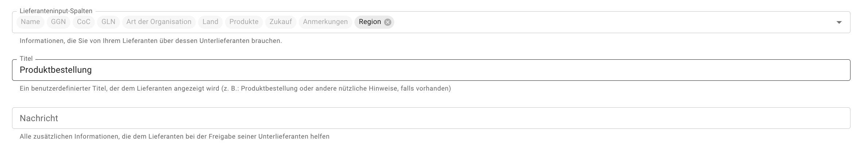Focus the Titel input with Produktbestellung
Screen dimensions: 868x147
point(431,70)
